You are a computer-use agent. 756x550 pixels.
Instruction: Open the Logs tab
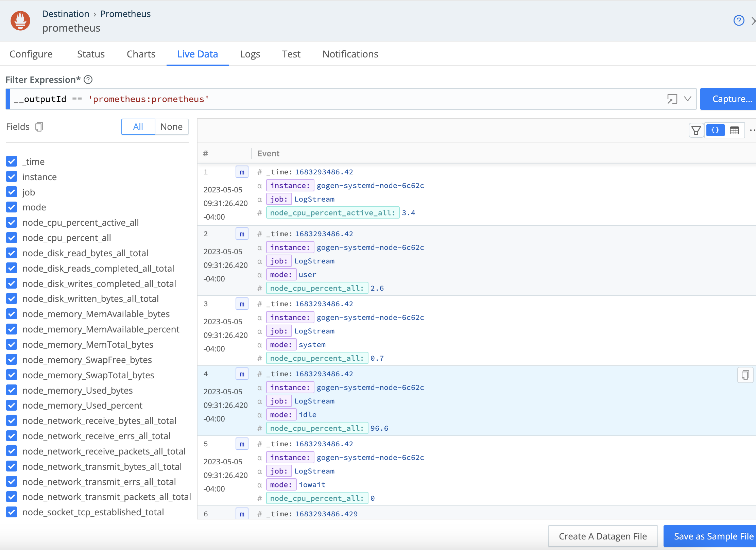coord(250,54)
